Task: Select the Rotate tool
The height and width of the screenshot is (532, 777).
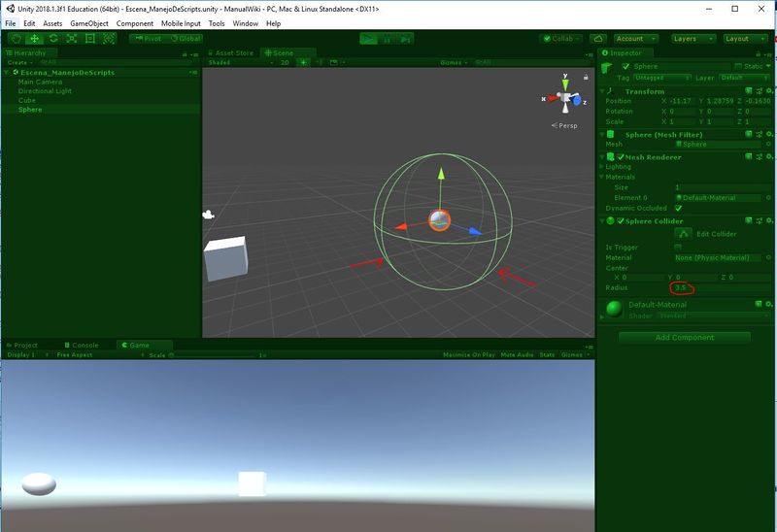Action: click(53, 39)
